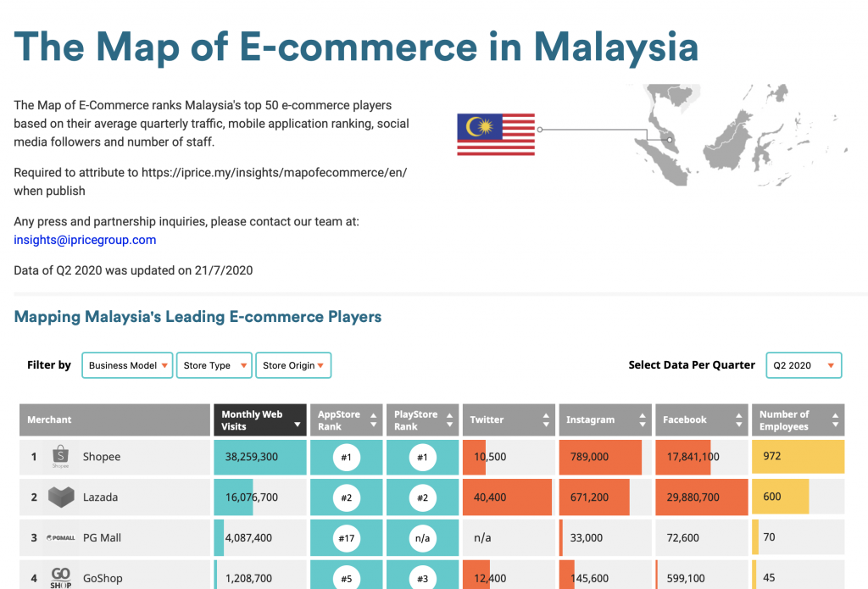Sort by Number of Employees column

click(x=798, y=420)
